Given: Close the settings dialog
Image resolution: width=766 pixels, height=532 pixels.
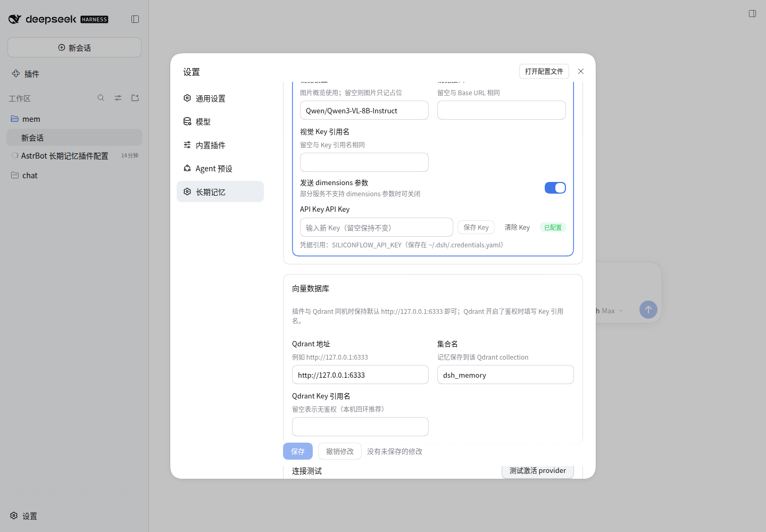Looking at the screenshot, I should [x=581, y=71].
